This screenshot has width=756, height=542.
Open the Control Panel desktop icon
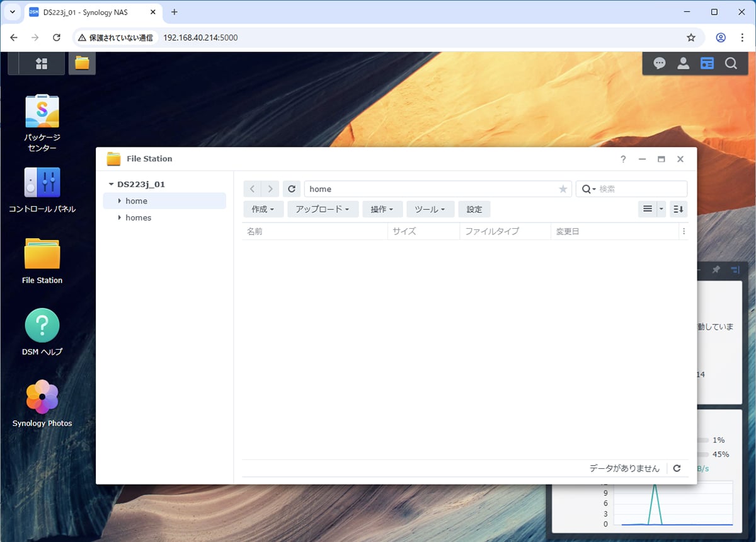(x=42, y=183)
